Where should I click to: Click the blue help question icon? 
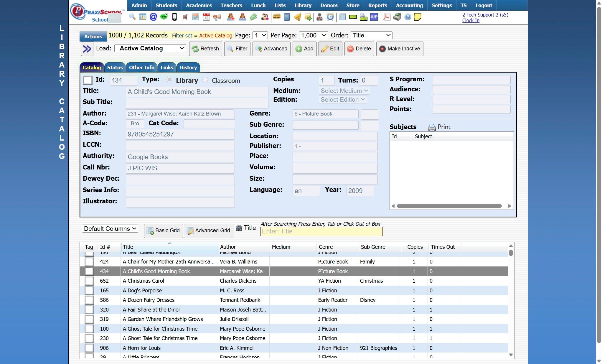[408, 17]
